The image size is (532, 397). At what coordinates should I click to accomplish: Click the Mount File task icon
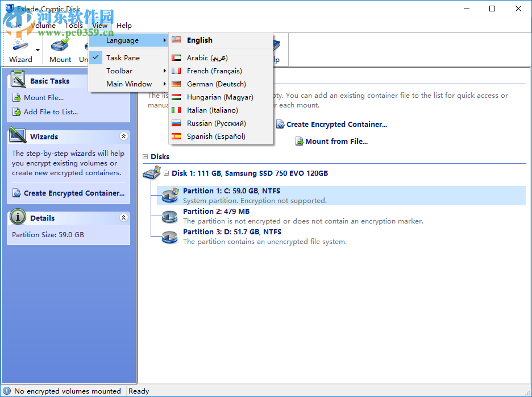[x=16, y=97]
